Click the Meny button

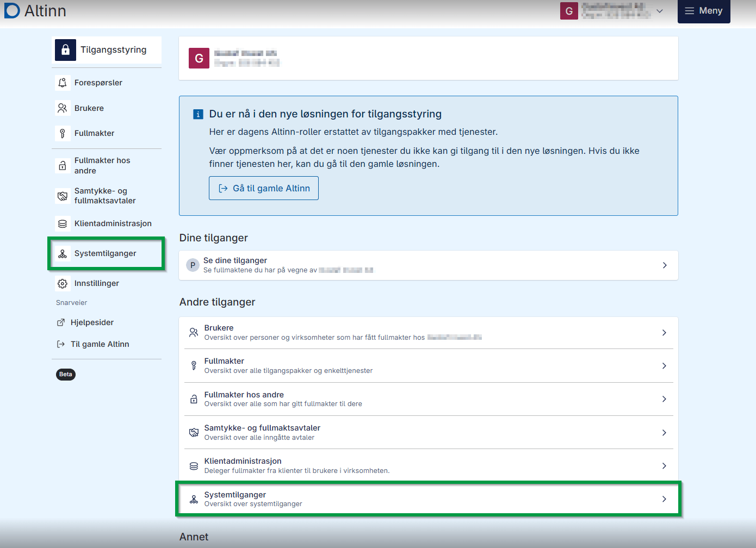pos(704,11)
